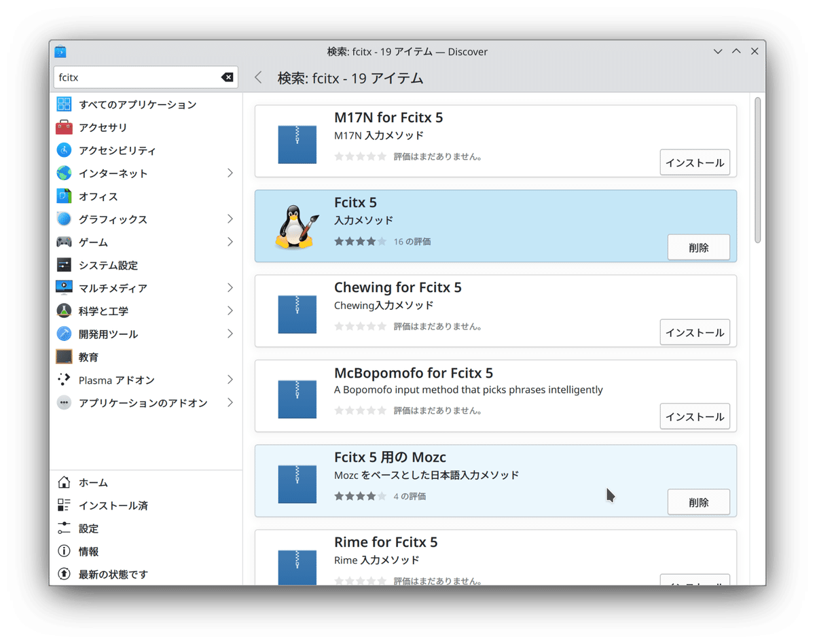Click the Development tools icon
This screenshot has height=644, width=815.
[64, 334]
